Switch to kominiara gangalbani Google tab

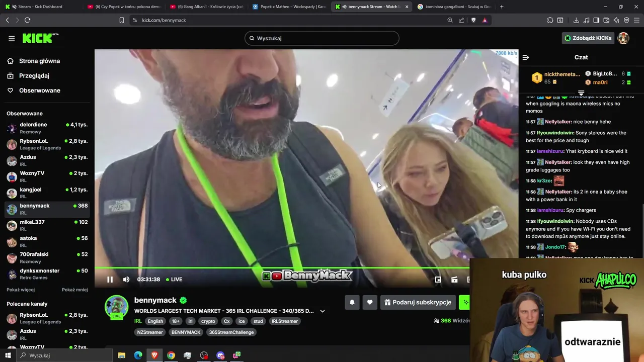(454, 7)
